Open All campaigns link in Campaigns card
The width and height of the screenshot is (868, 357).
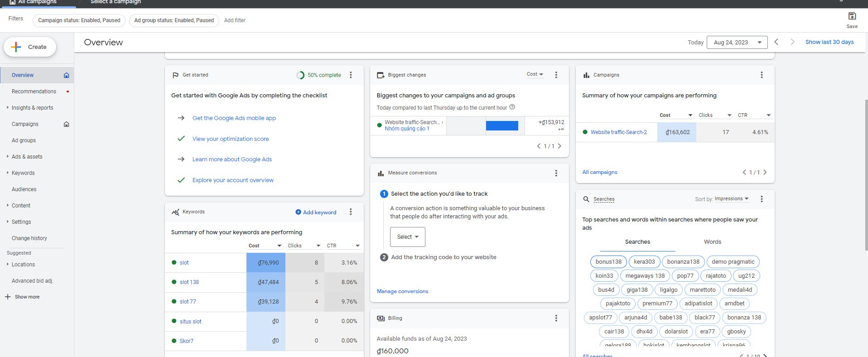[600, 172]
